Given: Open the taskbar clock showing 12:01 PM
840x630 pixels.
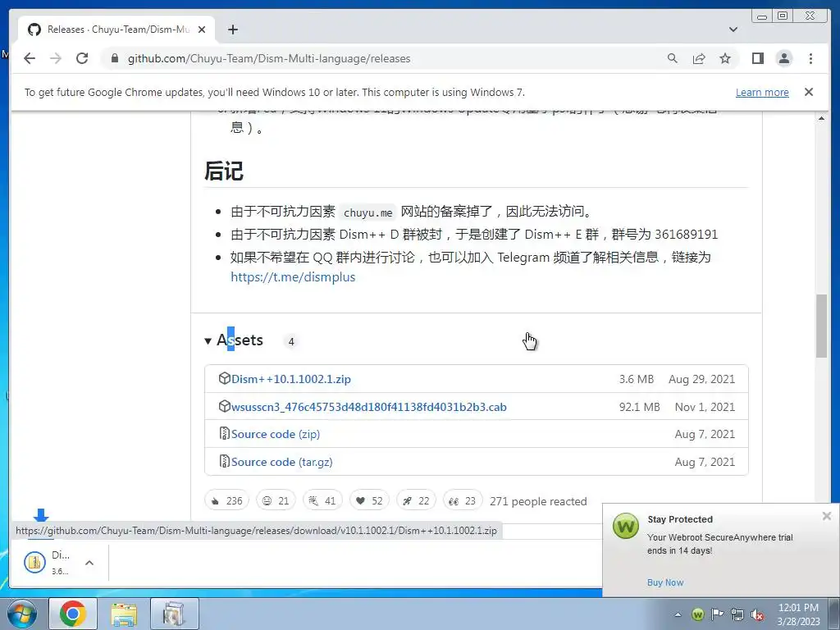Looking at the screenshot, I should coord(798,614).
